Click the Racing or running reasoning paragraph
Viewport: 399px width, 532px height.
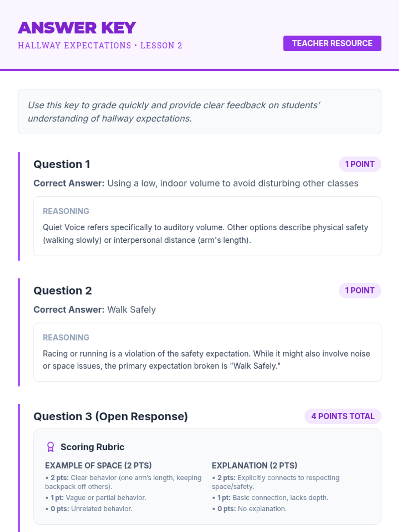click(x=206, y=360)
